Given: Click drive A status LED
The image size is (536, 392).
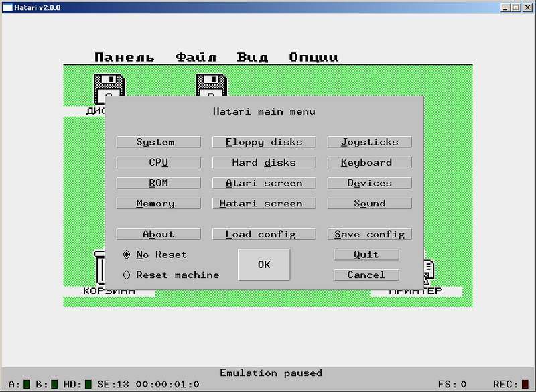Looking at the screenshot, I should point(27,385).
